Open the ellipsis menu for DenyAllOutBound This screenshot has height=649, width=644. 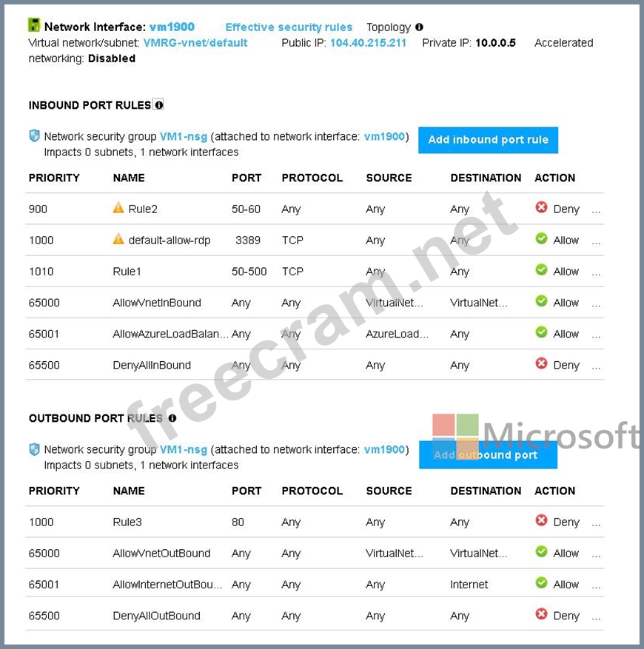[x=596, y=619]
